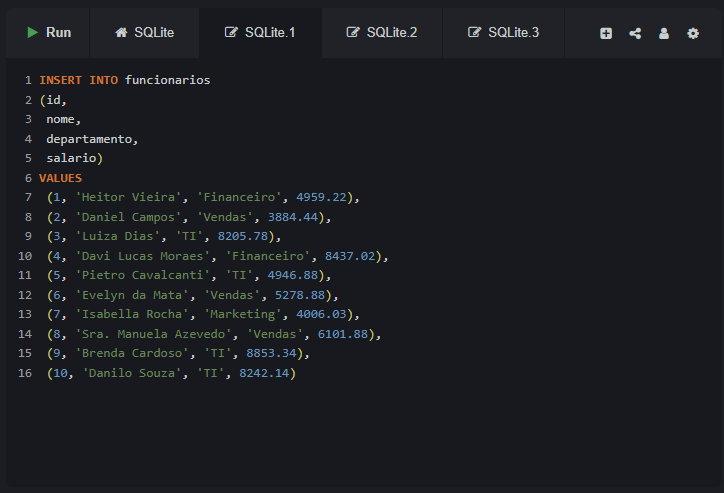
Task: Click the house icon on SQLite tab
Action: (x=121, y=32)
